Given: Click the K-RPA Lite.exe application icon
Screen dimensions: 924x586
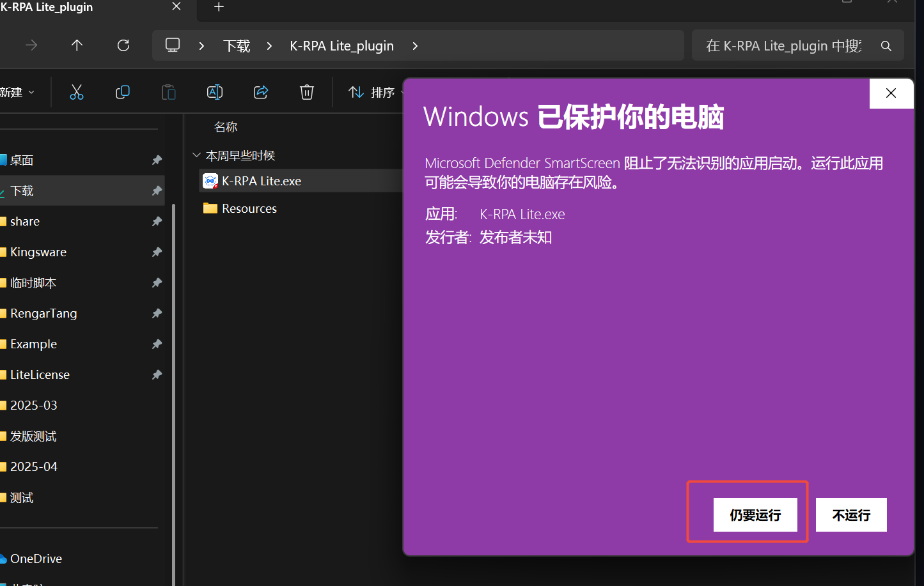Looking at the screenshot, I should pos(210,181).
